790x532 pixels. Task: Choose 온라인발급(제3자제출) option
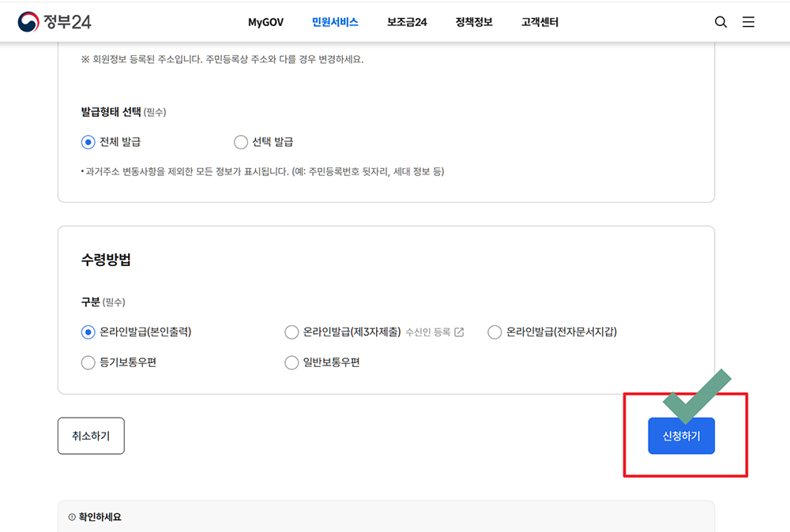pos(292,332)
